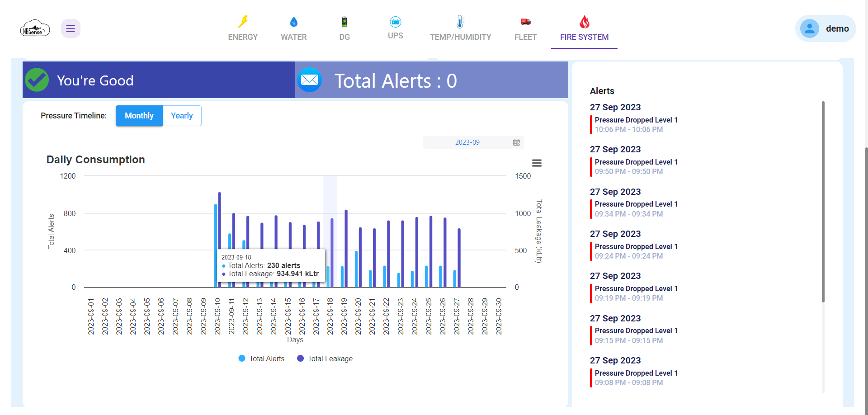The width and height of the screenshot is (868, 415).
Task: Click the alerts panel scrollbar
Action: (x=823, y=202)
